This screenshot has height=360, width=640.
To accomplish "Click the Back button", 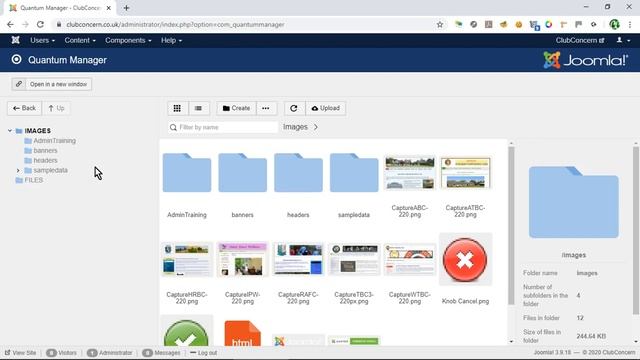I will click(x=24, y=108).
